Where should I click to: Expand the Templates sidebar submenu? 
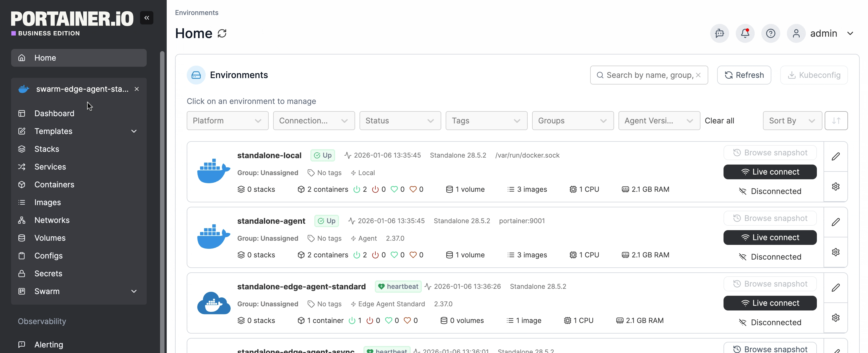[x=134, y=131]
